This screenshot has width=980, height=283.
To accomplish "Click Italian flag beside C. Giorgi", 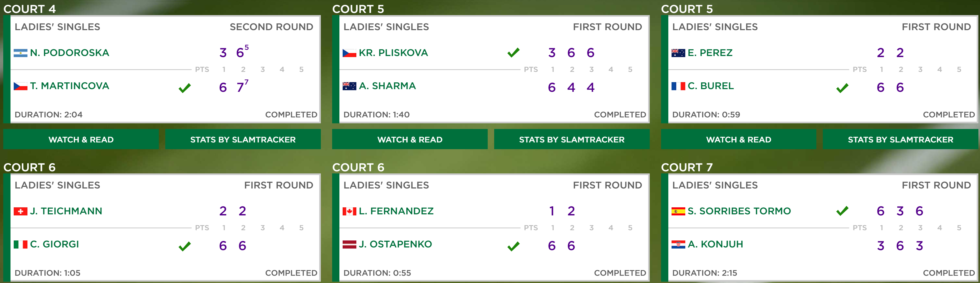I will tap(20, 244).
